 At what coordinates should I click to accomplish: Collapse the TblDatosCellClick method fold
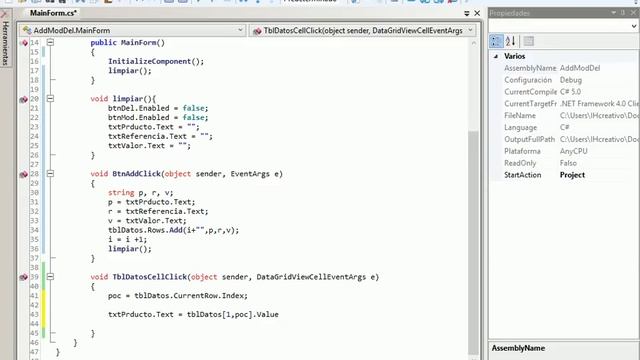point(50,277)
